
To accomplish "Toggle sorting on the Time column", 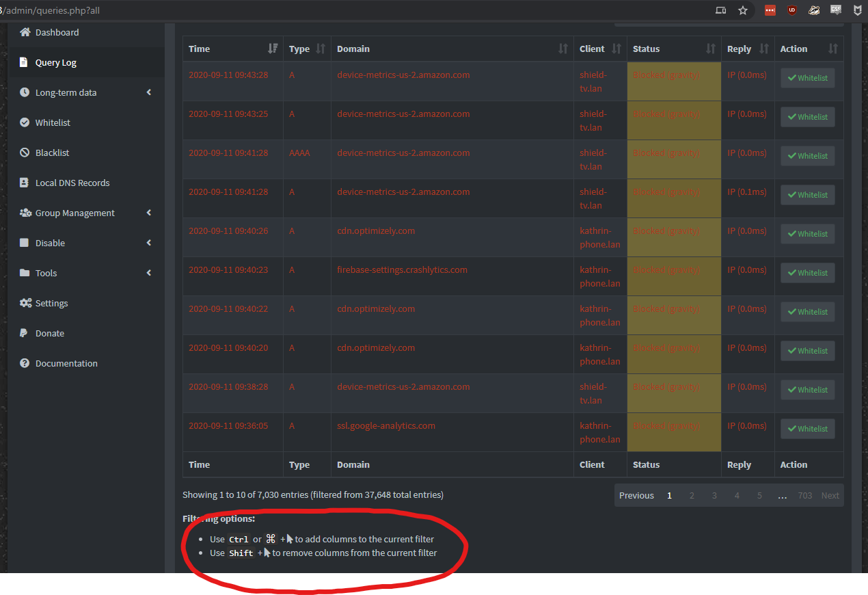I will [273, 49].
